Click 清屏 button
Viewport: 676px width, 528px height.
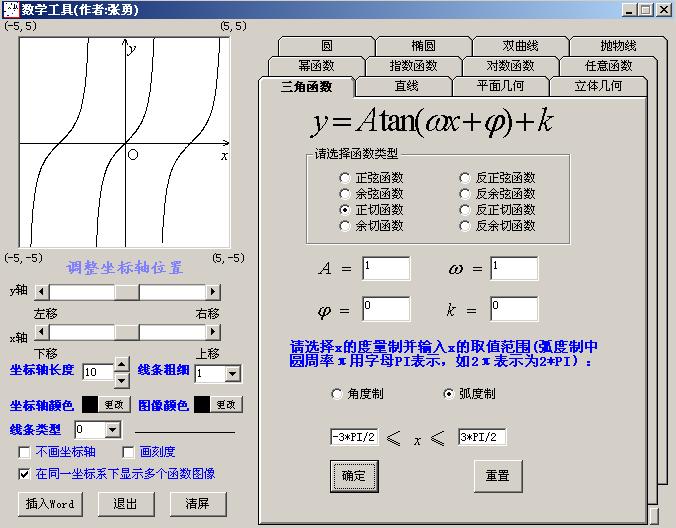pos(197,503)
